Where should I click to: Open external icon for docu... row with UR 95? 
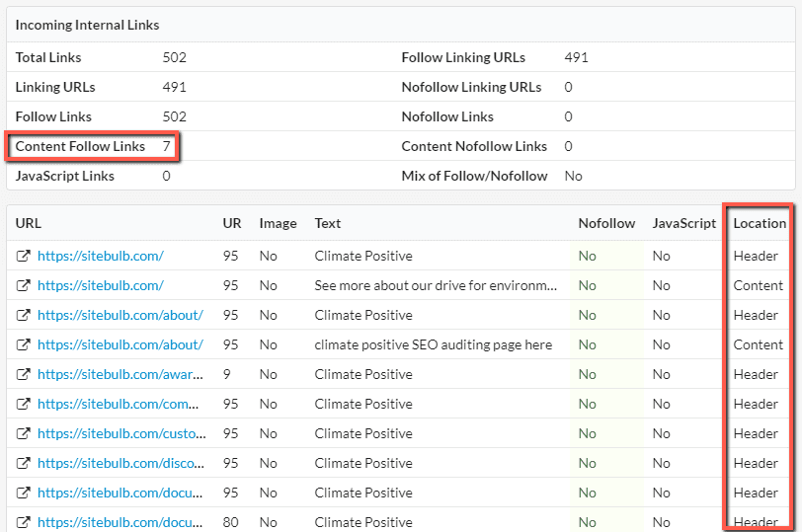pyautogui.click(x=23, y=493)
